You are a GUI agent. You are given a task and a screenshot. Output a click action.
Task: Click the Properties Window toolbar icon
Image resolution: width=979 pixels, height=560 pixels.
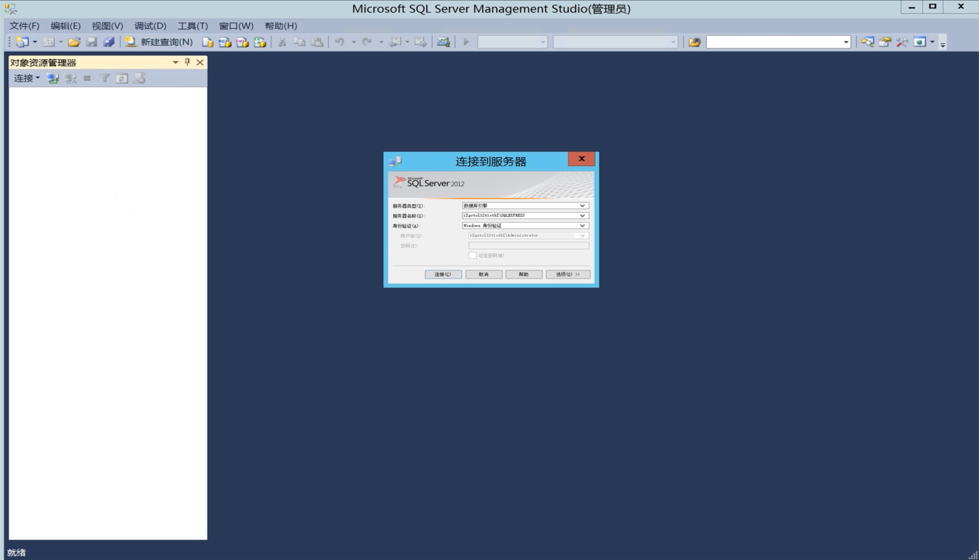(885, 42)
